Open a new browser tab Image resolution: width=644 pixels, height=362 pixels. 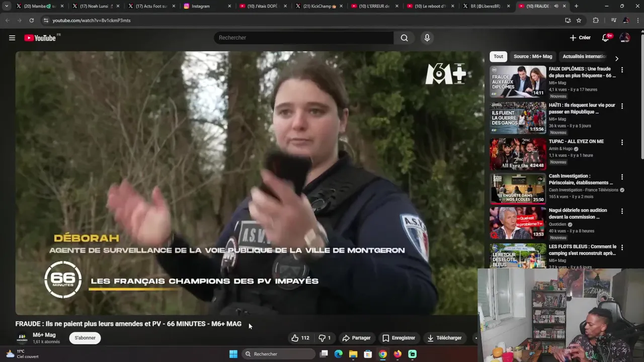pyautogui.click(x=576, y=6)
